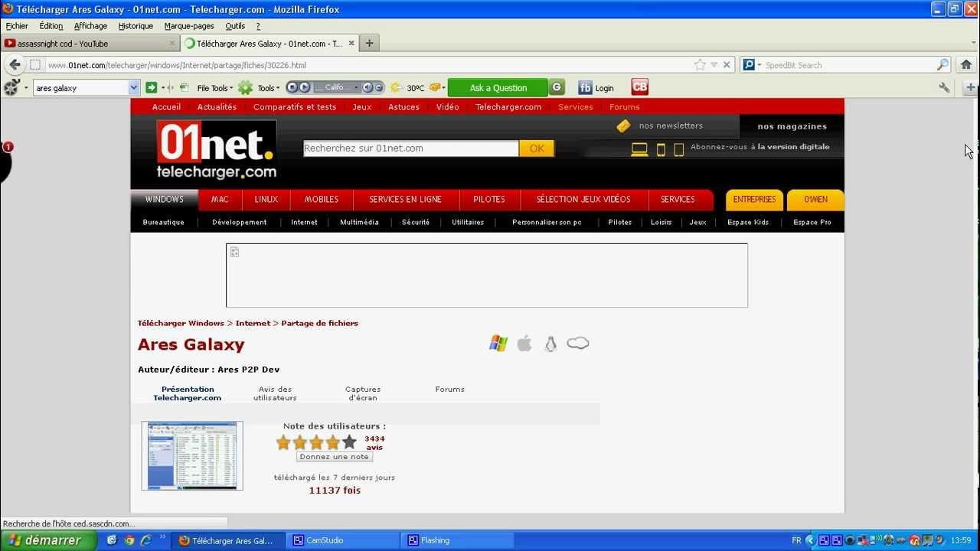Select the yellow ENTREPRISES tab
Screen dimensions: 980x551
754,200
